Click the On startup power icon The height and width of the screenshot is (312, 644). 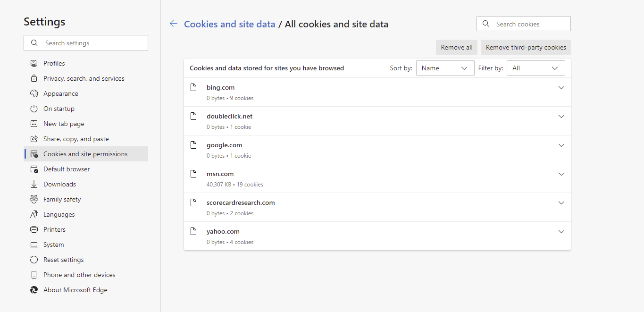[x=34, y=109]
